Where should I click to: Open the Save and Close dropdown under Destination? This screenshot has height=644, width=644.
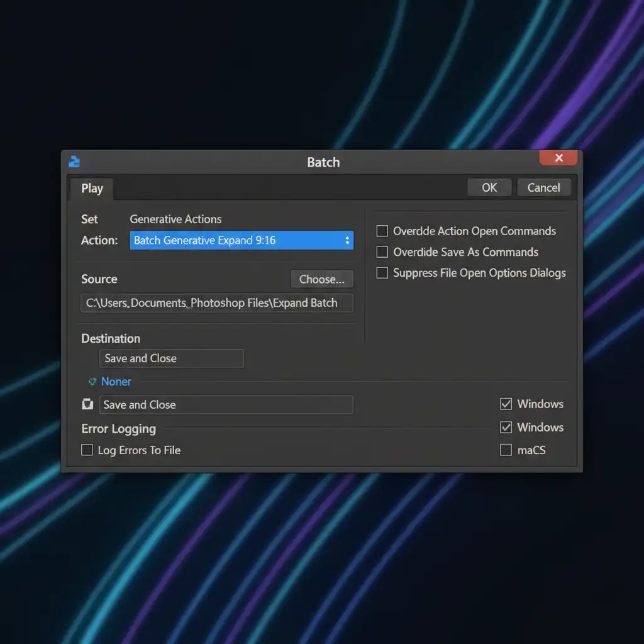tap(171, 358)
